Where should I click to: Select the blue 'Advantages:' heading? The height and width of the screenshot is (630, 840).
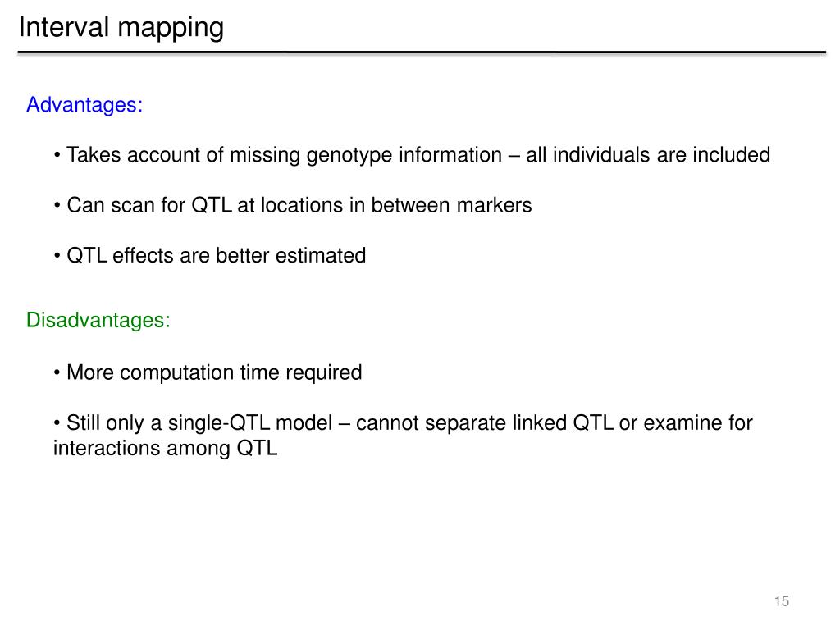84,105
